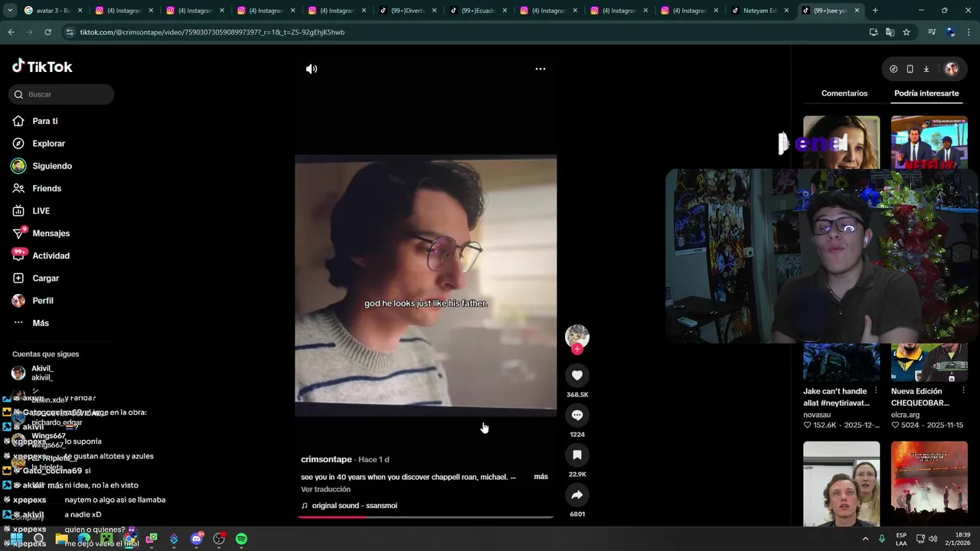This screenshot has height=551, width=980.
Task: Click 'Ver traducción' under the caption
Action: (325, 489)
